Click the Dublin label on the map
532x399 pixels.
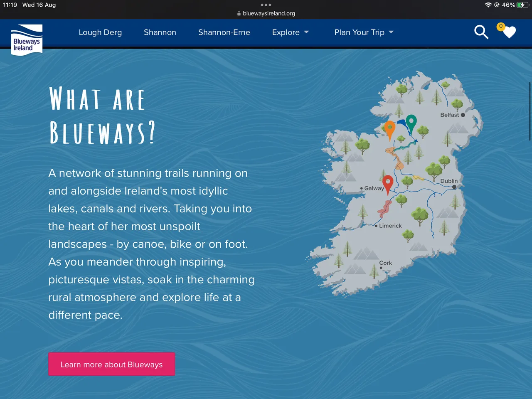449,181
